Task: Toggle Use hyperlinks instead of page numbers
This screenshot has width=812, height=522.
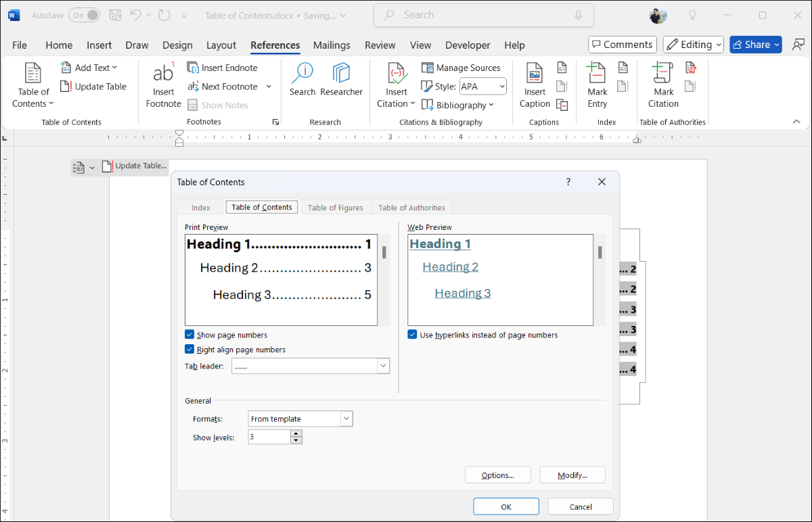Action: click(x=412, y=335)
